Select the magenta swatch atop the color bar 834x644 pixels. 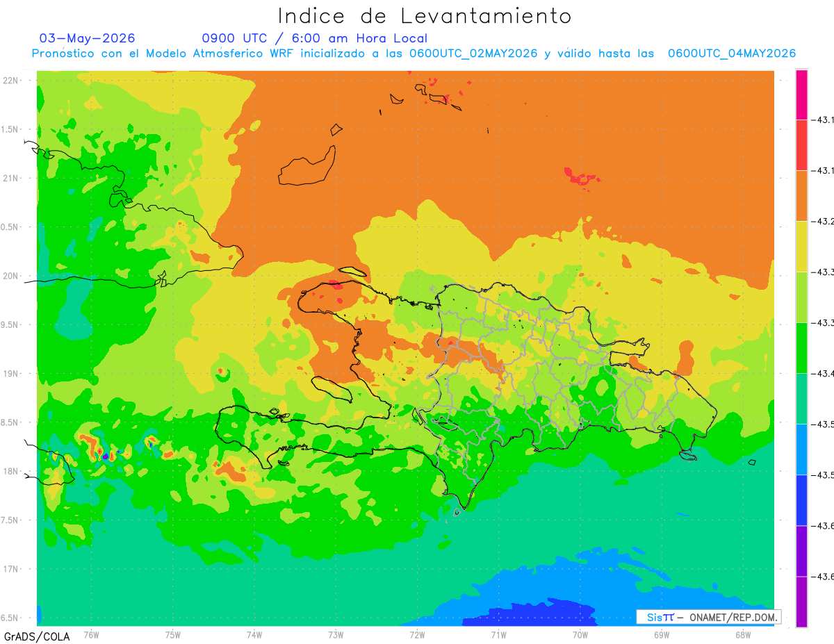801,94
